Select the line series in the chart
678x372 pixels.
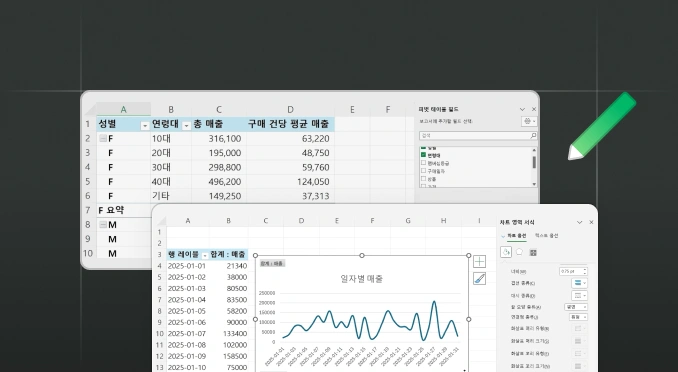[x=370, y=322]
